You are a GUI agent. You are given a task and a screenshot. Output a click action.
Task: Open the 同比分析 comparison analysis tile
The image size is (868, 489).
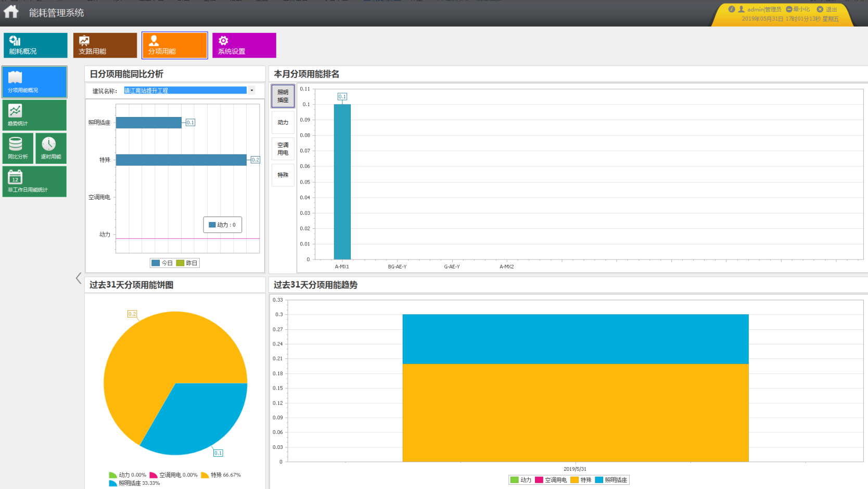18,148
